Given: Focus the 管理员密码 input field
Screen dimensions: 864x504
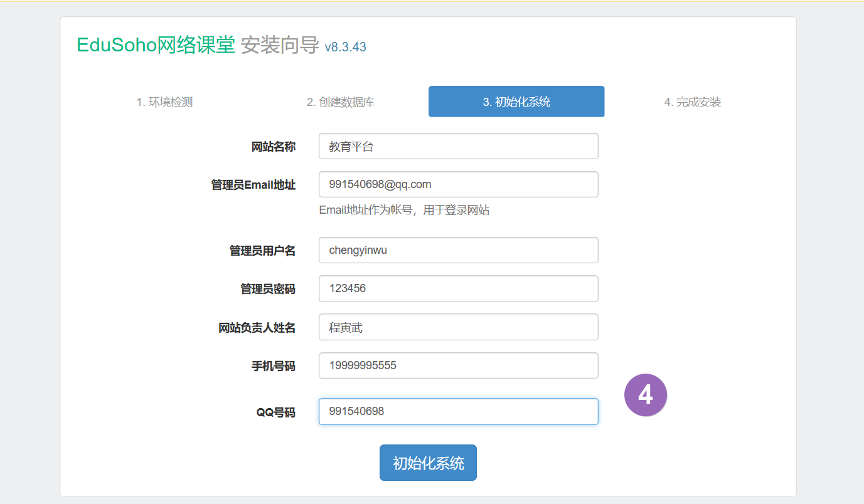Looking at the screenshot, I should pyautogui.click(x=458, y=288).
